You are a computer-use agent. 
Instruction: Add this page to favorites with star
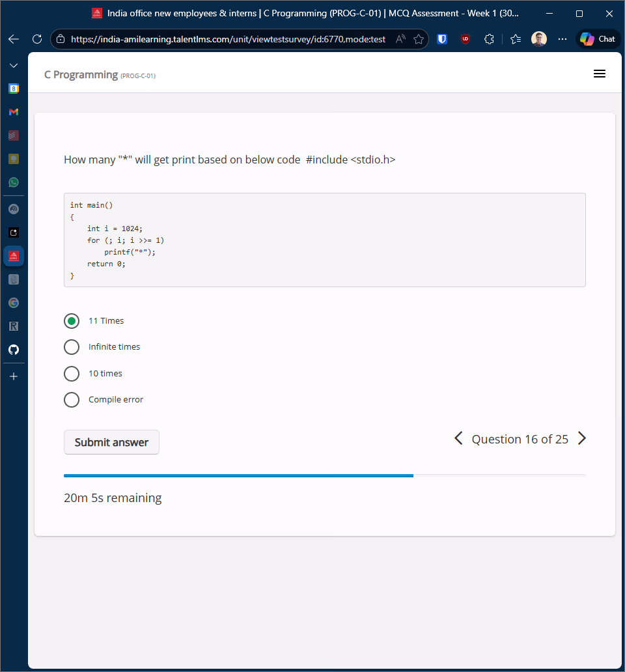[419, 39]
